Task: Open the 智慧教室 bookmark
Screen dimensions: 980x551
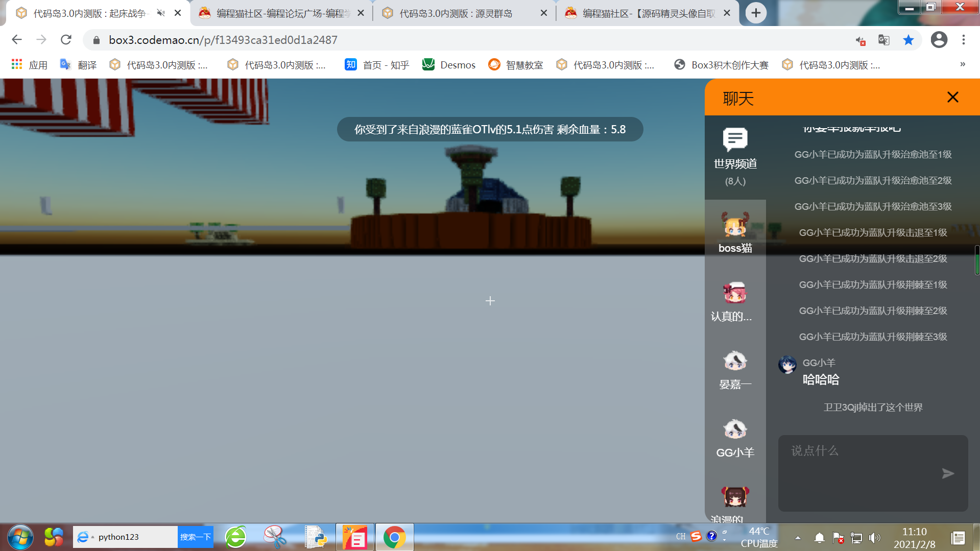Action: click(x=515, y=65)
